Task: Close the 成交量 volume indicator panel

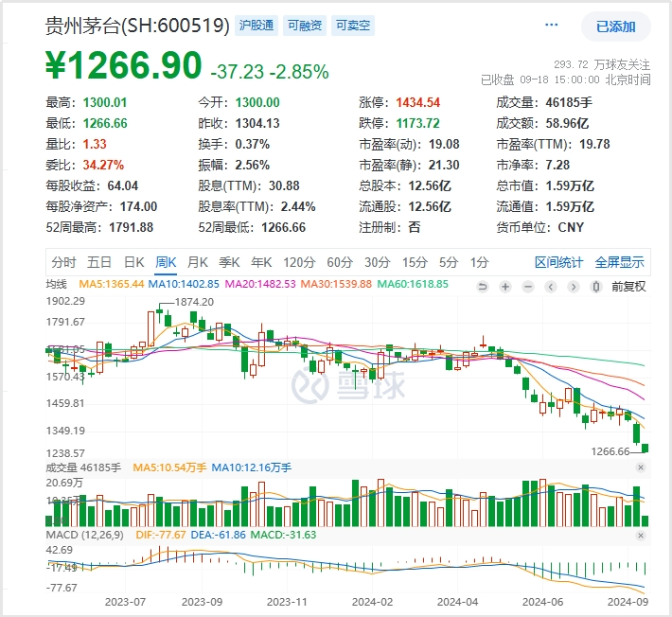Action: pyautogui.click(x=641, y=467)
